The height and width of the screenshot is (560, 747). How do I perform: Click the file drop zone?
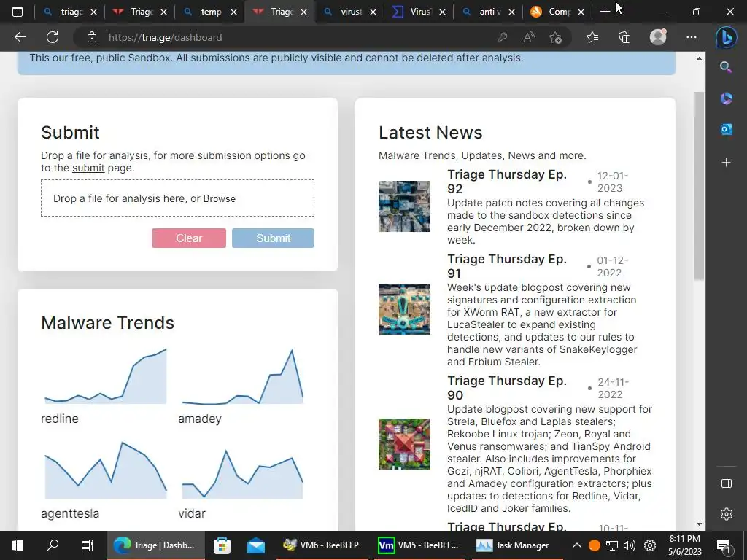click(177, 198)
